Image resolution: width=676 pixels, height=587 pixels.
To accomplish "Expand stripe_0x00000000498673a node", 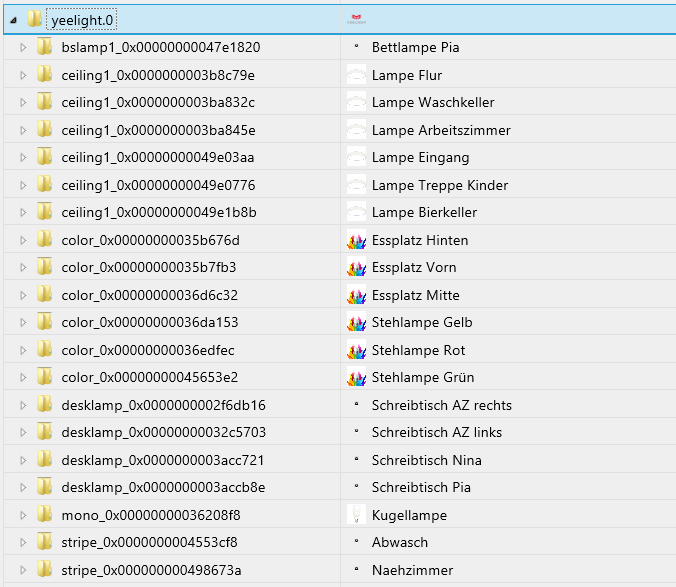I will [23, 571].
